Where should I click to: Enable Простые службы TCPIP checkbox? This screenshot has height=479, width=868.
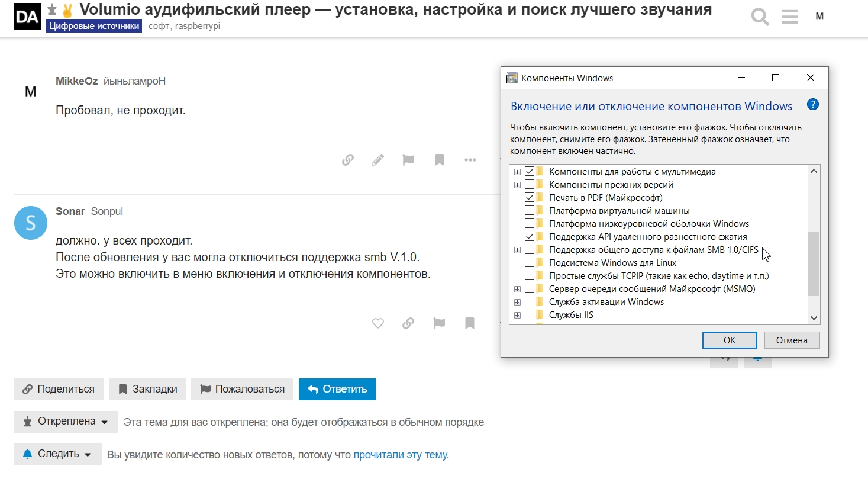(x=530, y=275)
